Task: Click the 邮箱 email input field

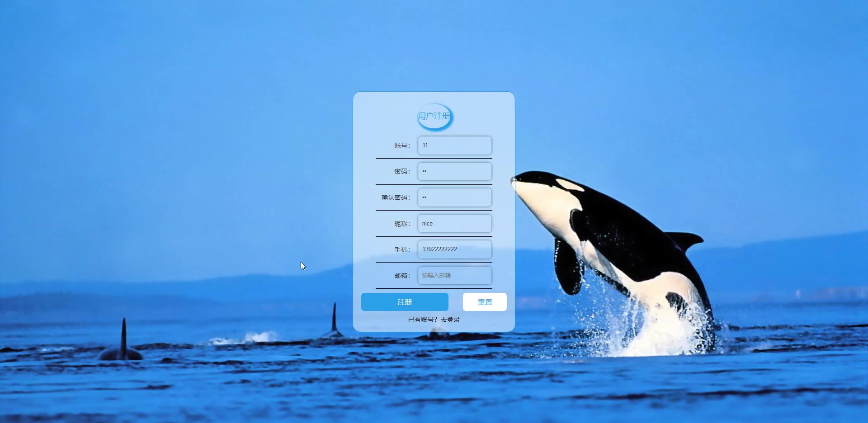Action: pos(454,275)
